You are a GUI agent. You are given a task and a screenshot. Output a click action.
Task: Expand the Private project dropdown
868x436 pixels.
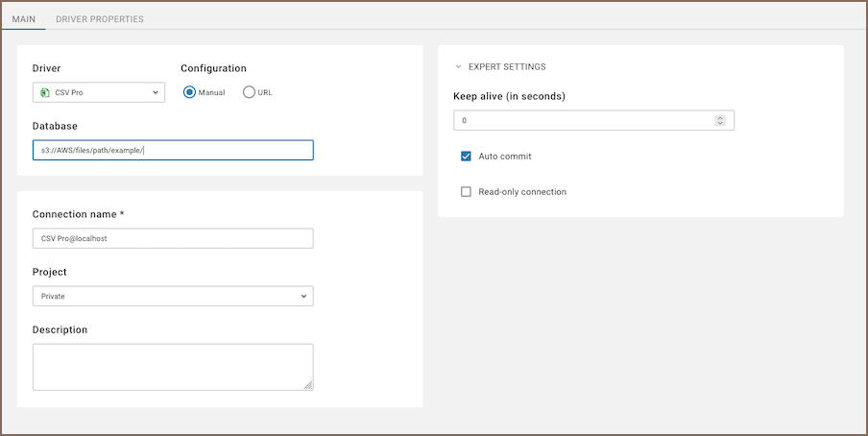point(173,297)
